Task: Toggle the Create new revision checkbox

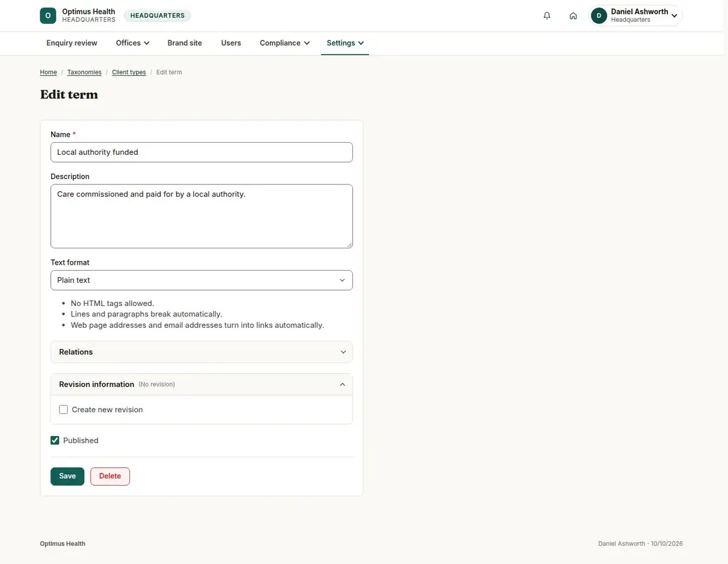Action: (64, 410)
